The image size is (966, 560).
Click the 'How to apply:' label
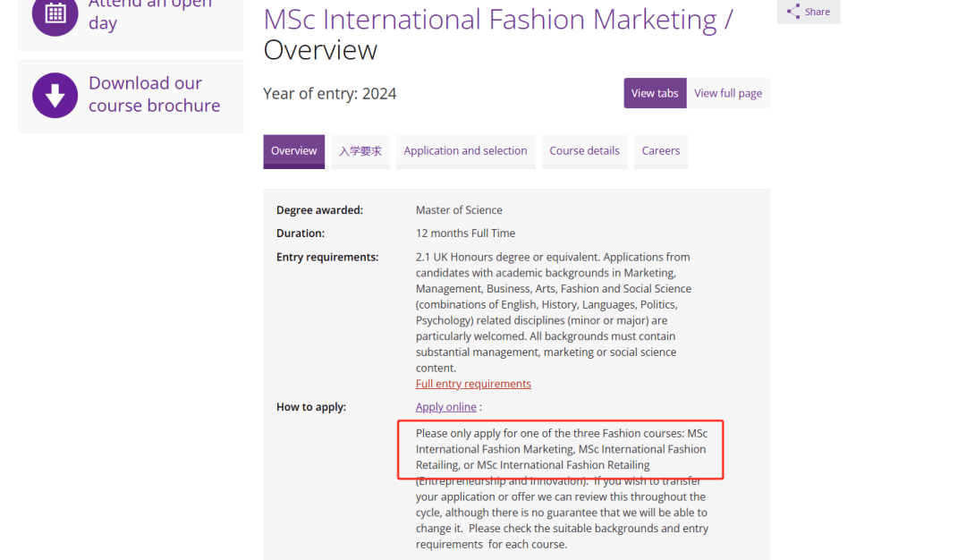coord(310,407)
